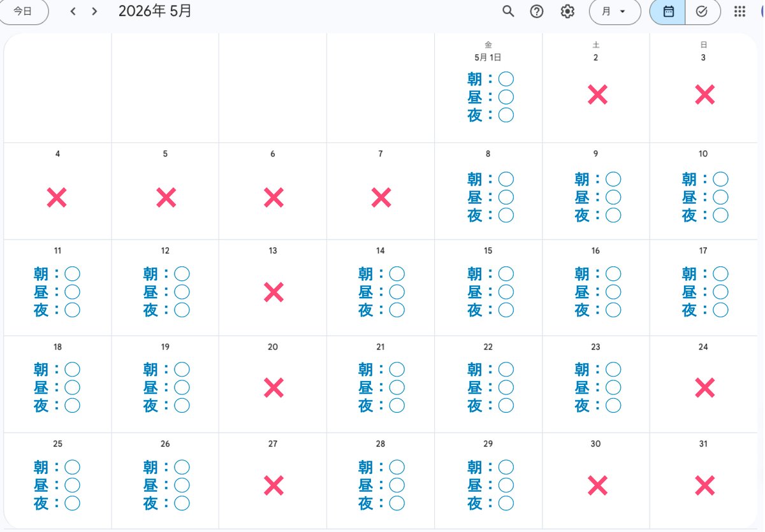
Task: Select date number 4
Action: tap(58, 154)
